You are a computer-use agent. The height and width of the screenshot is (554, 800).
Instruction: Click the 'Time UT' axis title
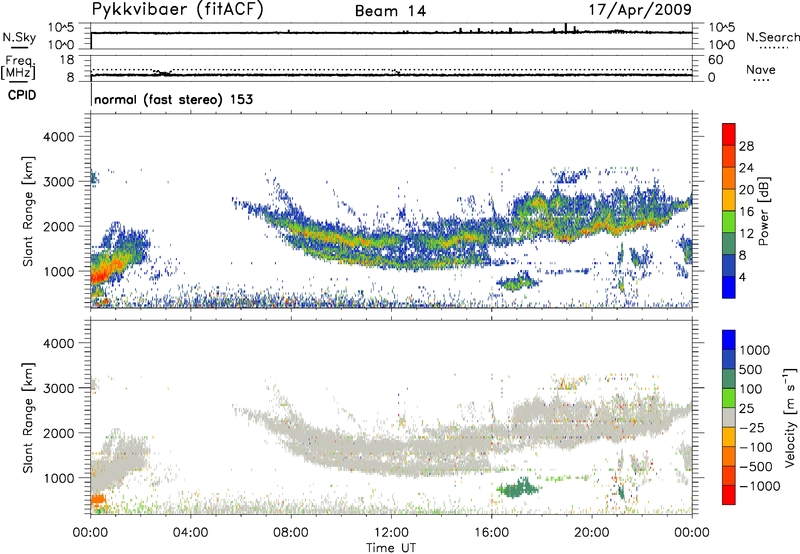[x=391, y=548]
